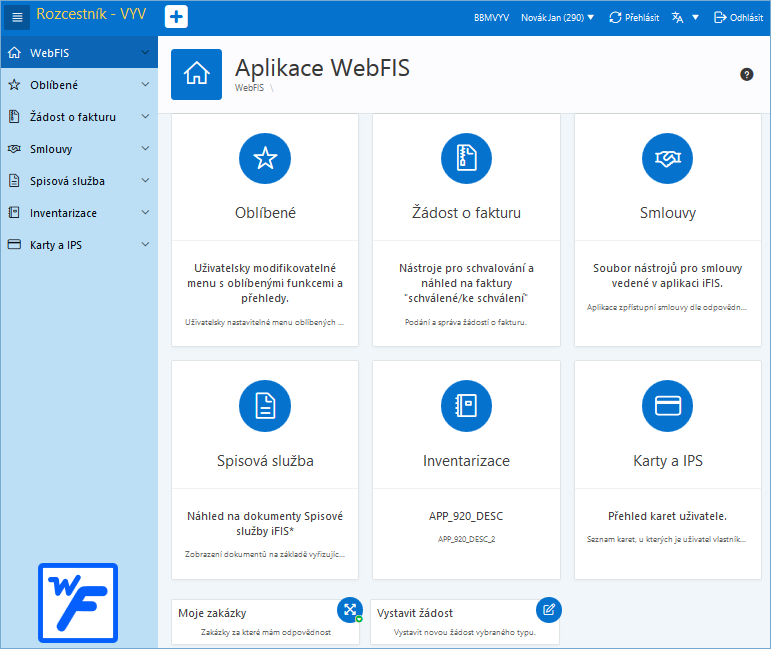Select Žádost o fakturu in the sidebar
This screenshot has width=771, height=649.
tap(79, 117)
